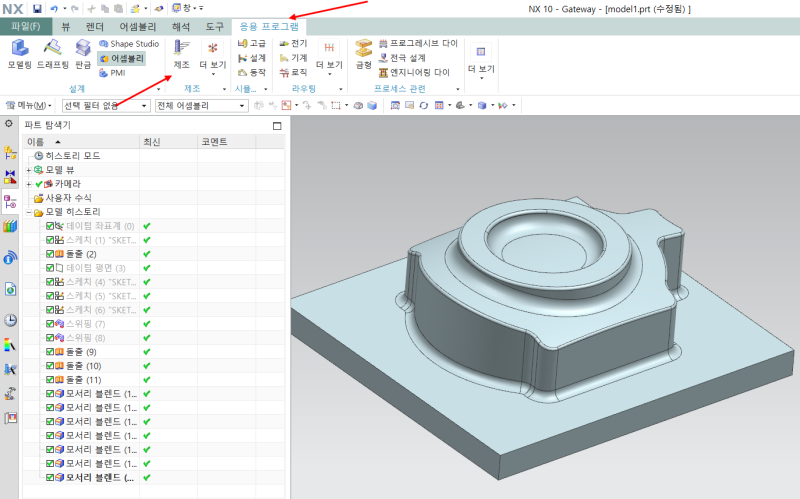Collapse the 모델 히스토리 tree node
The width and height of the screenshot is (800, 499).
[x=29, y=212]
